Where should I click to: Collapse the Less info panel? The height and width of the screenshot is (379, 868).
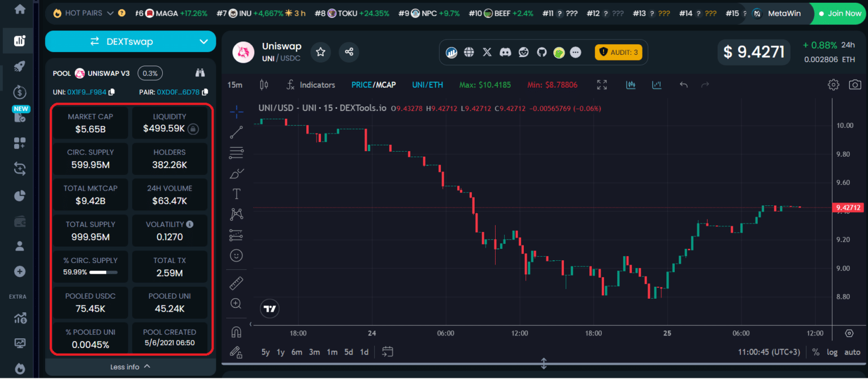point(130,367)
